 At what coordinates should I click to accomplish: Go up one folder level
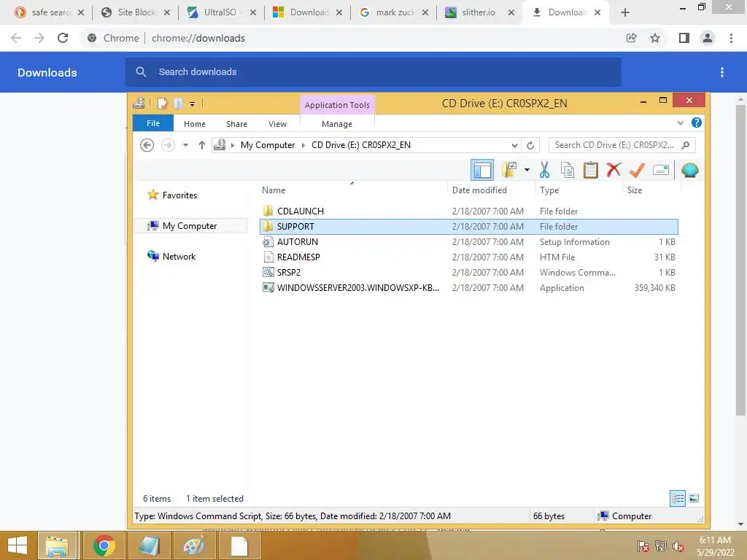202,145
